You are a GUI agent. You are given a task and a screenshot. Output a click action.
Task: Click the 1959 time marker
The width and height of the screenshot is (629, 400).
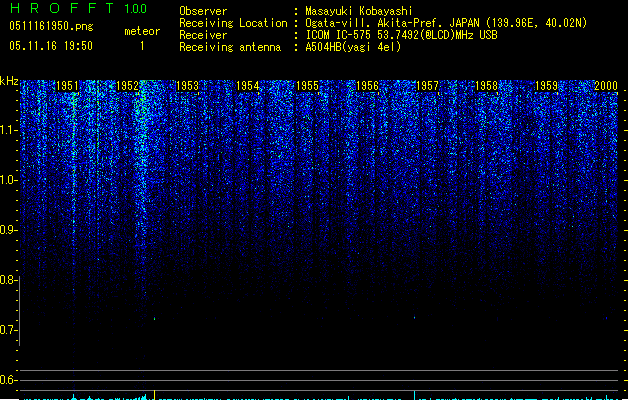click(x=546, y=86)
